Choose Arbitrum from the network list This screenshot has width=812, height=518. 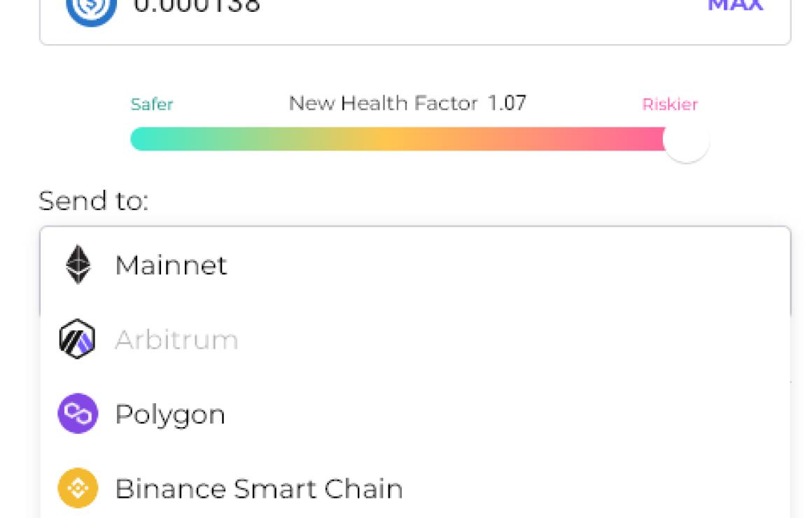pyautogui.click(x=415, y=339)
